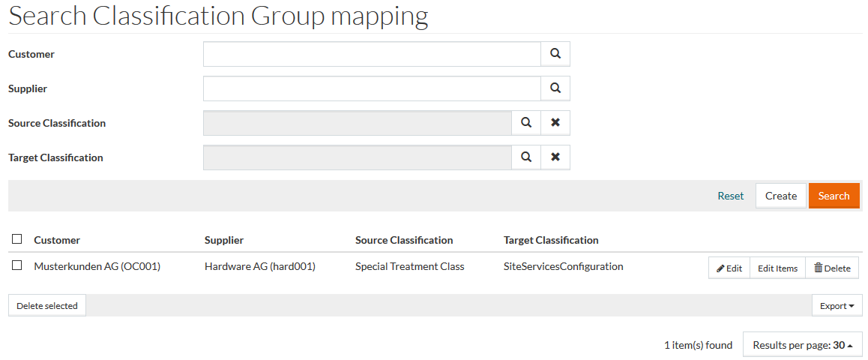Click the Customer field search magnifier icon

tap(555, 54)
